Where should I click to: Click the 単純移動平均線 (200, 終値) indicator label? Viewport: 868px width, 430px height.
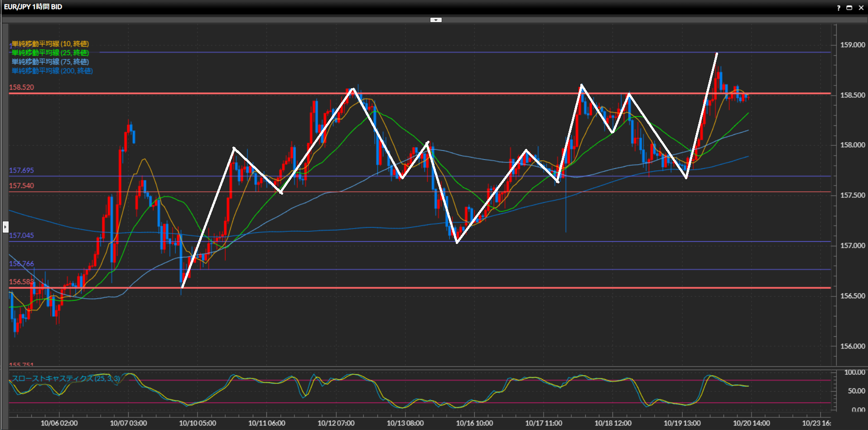[x=52, y=71]
